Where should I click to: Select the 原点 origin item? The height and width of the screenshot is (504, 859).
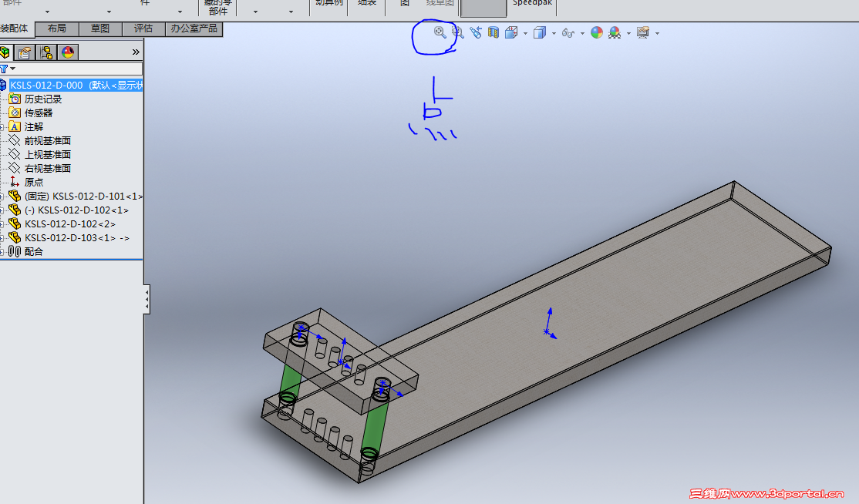(33, 182)
